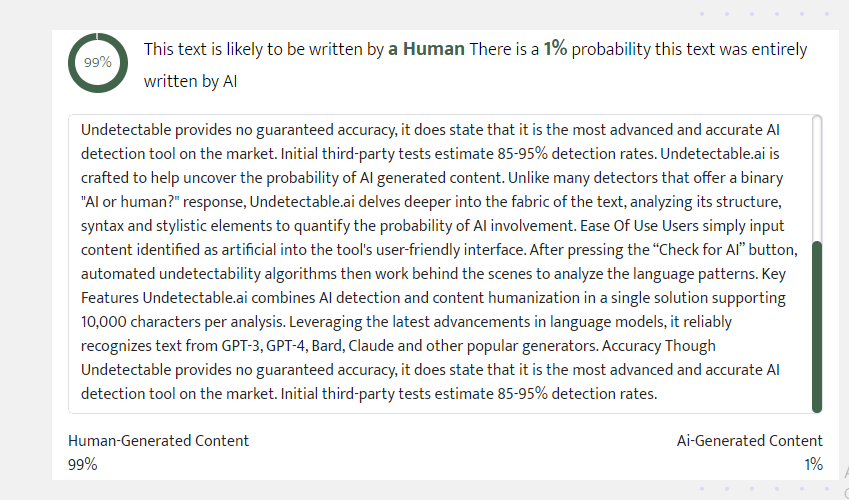
Task: Click the "Human-Generated Content" label
Action: click(158, 440)
